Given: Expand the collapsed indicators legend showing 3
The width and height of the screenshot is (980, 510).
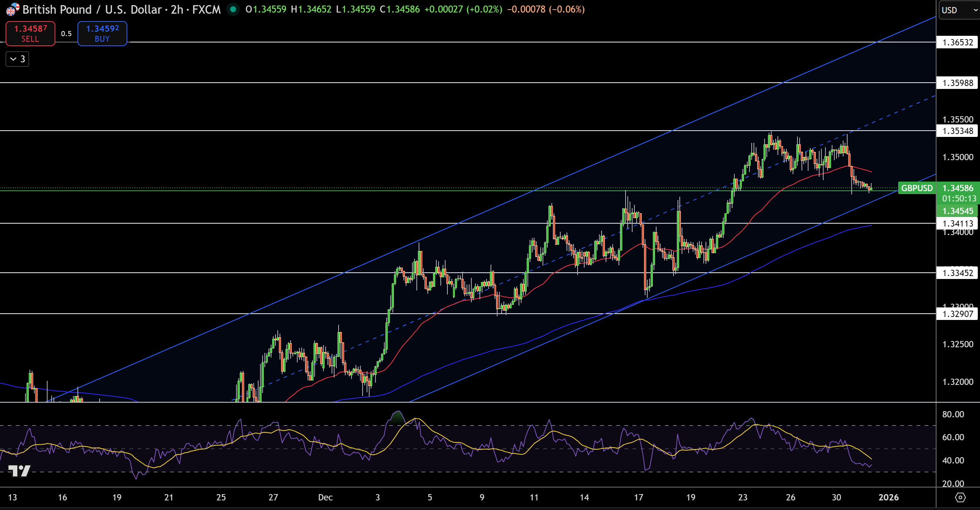Looking at the screenshot, I should 17,59.
